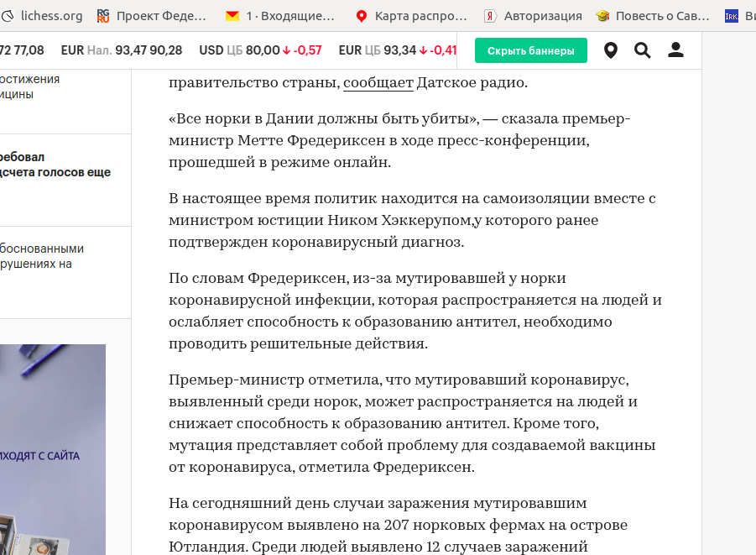This screenshot has height=555, width=756.
Task: Open site search magnifier icon
Action: [x=642, y=50]
